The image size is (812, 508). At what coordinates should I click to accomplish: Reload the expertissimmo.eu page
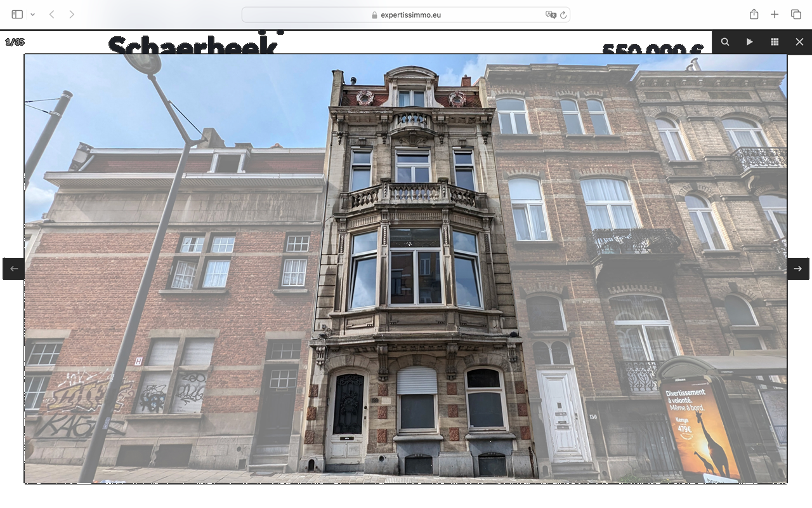[563, 15]
